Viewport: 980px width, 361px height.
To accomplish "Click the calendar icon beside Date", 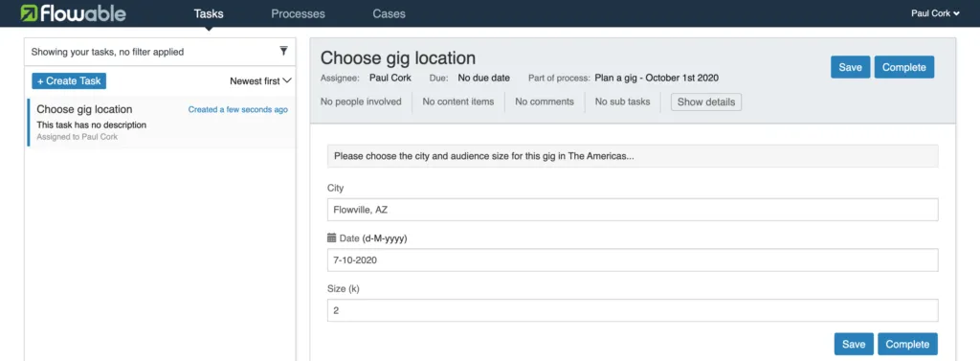I will 332,237.
